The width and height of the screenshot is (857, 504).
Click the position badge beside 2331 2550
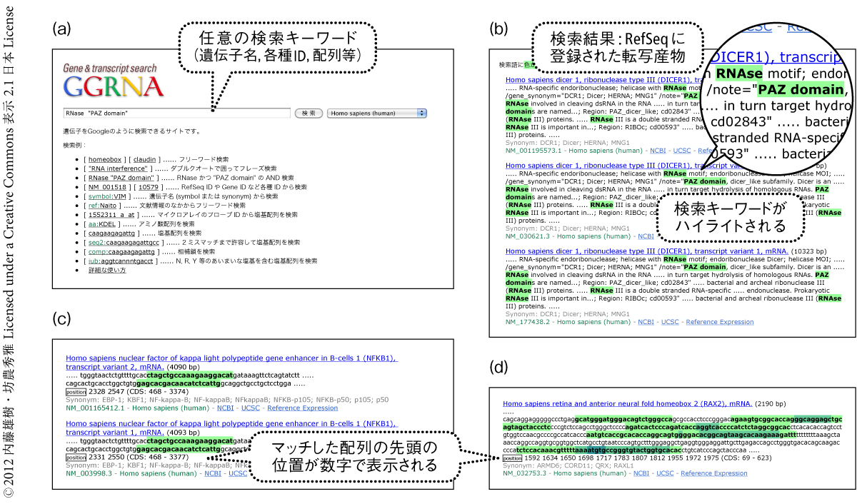point(76,457)
